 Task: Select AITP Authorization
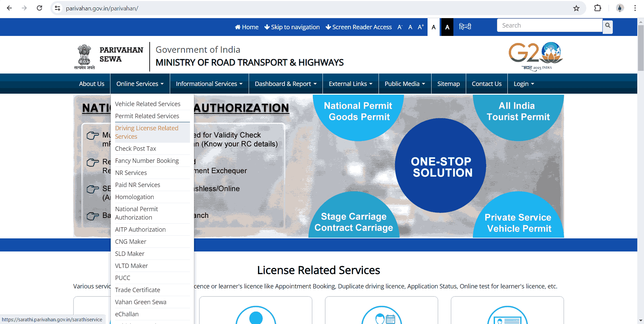coord(152,230)
